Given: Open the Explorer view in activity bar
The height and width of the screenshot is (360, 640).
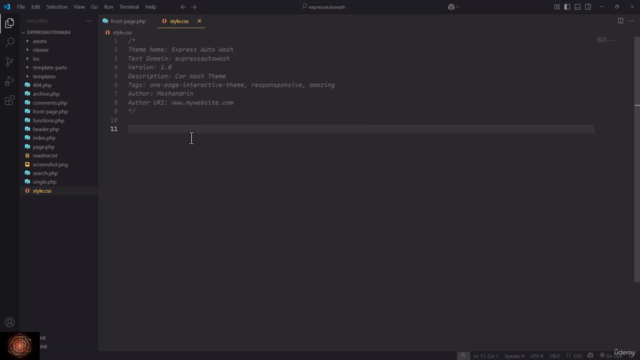Looking at the screenshot, I should pos(9,23).
